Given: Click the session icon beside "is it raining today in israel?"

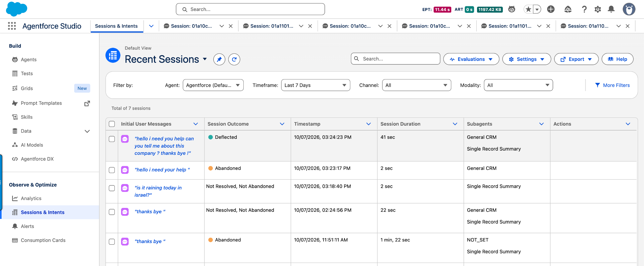Looking at the screenshot, I should point(125,188).
